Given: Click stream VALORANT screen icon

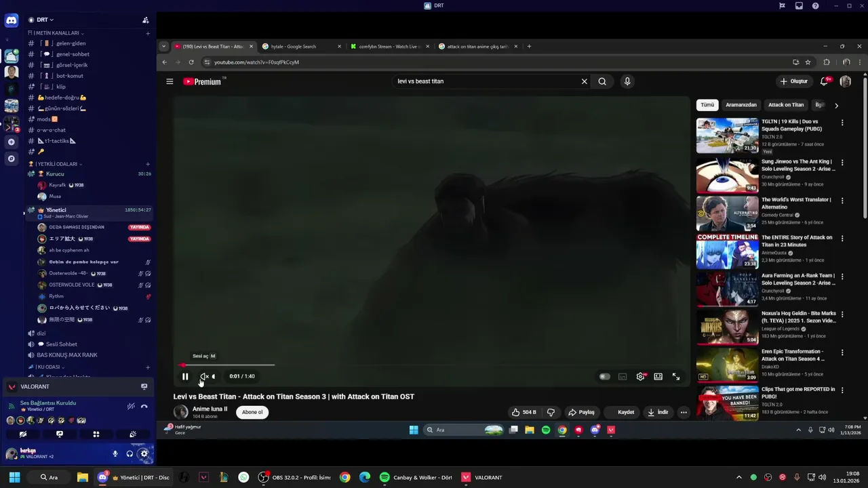Looking at the screenshot, I should click(x=144, y=386).
